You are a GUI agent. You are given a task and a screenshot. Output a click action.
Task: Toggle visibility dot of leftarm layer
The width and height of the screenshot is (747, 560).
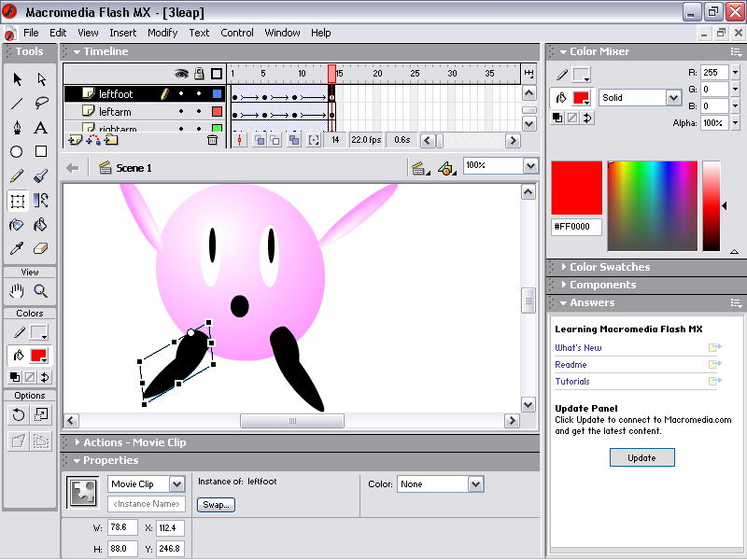point(181,112)
